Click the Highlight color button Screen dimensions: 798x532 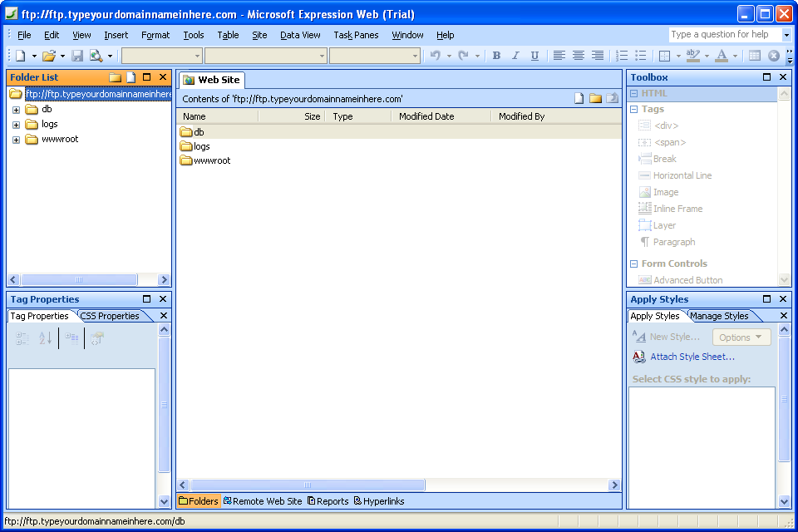coord(693,56)
